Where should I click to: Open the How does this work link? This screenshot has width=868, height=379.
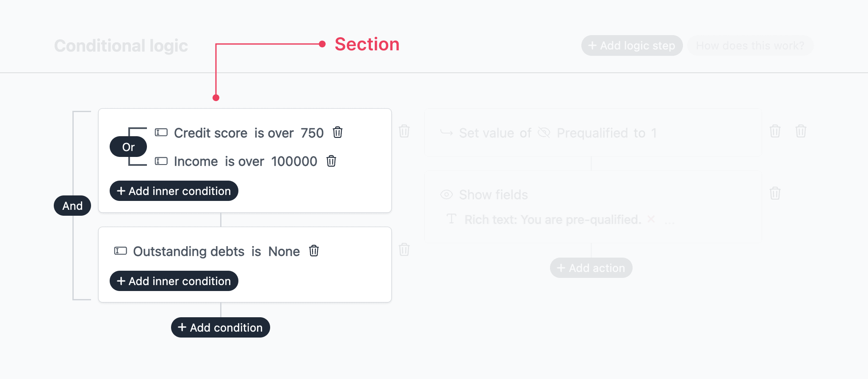(x=750, y=45)
